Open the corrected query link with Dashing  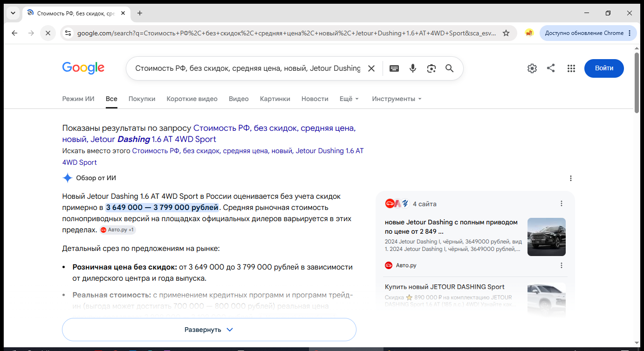tap(209, 134)
